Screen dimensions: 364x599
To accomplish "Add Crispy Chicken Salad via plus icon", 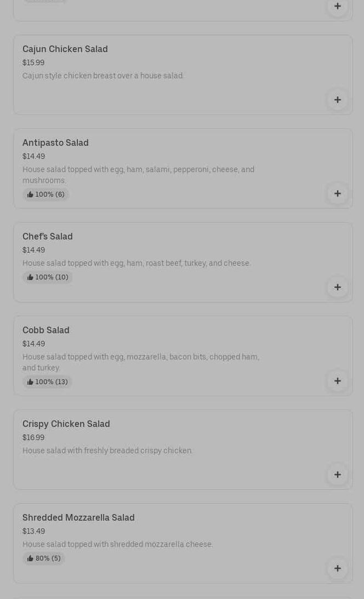I will pyautogui.click(x=337, y=475).
